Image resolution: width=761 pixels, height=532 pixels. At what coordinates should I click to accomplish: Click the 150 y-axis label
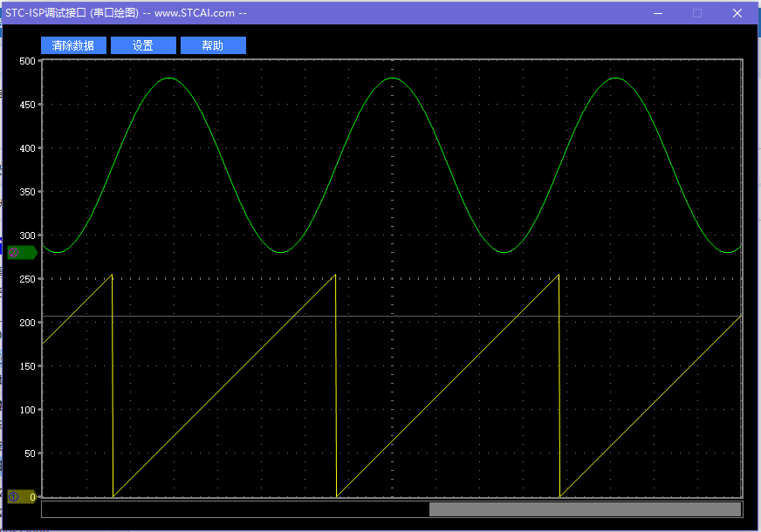coord(27,366)
